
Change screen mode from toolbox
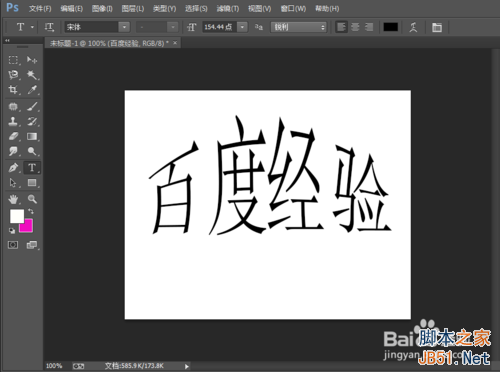[x=32, y=245]
